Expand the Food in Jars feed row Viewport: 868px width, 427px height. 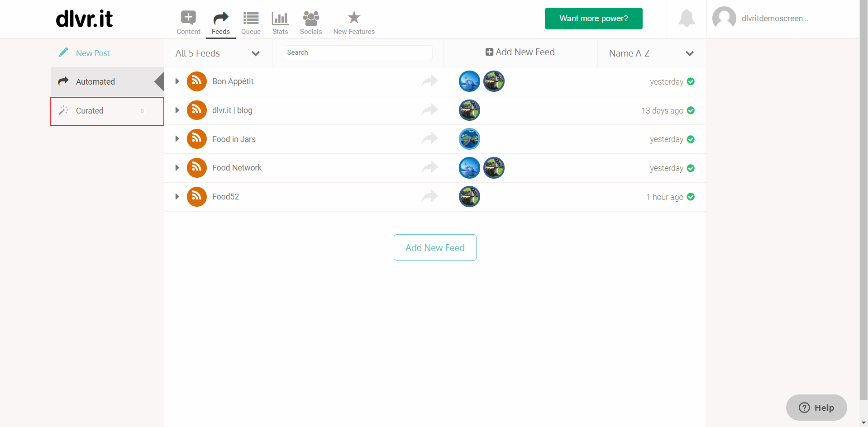pos(177,139)
